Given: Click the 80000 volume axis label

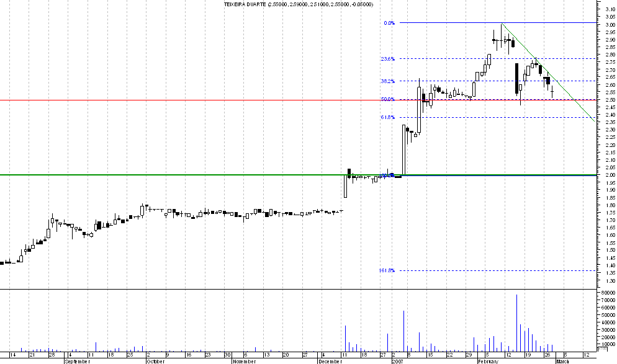Looking at the screenshot, I should (608, 293).
